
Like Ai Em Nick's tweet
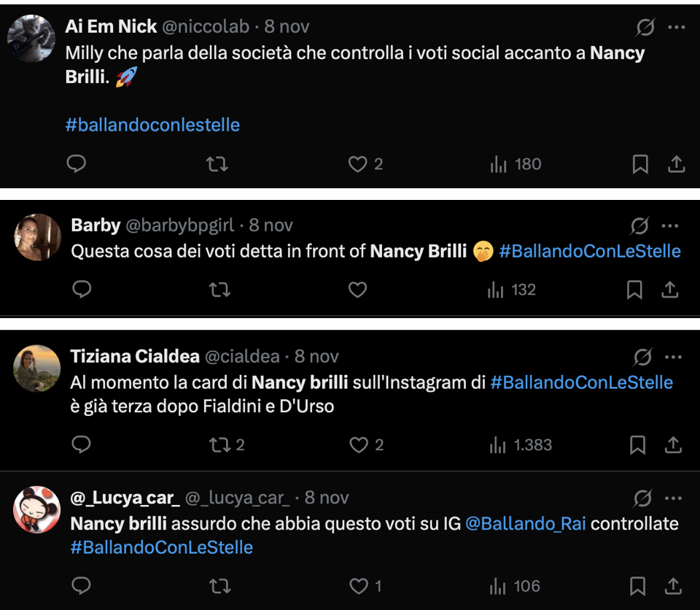(357, 164)
